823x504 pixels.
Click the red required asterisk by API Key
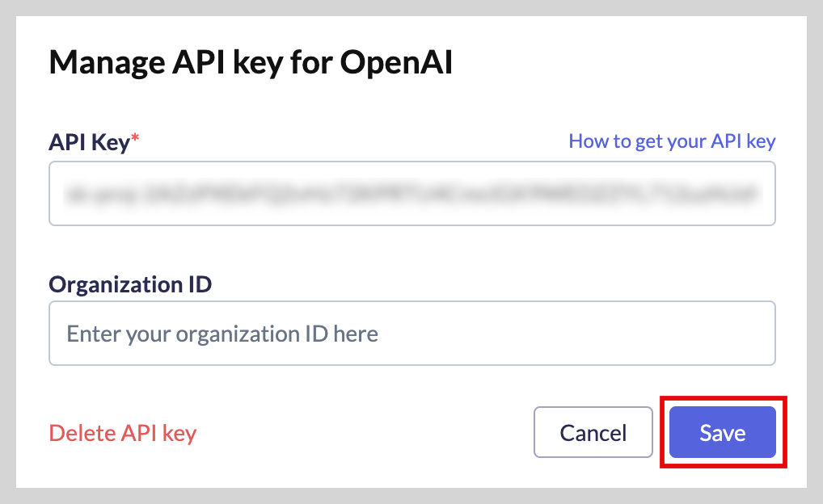pyautogui.click(x=135, y=137)
